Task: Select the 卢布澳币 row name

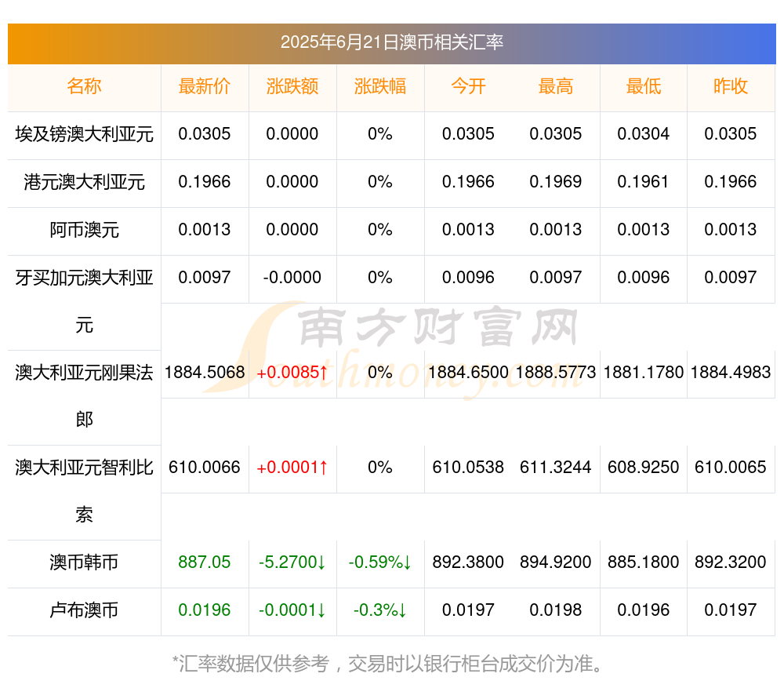Action: (84, 610)
